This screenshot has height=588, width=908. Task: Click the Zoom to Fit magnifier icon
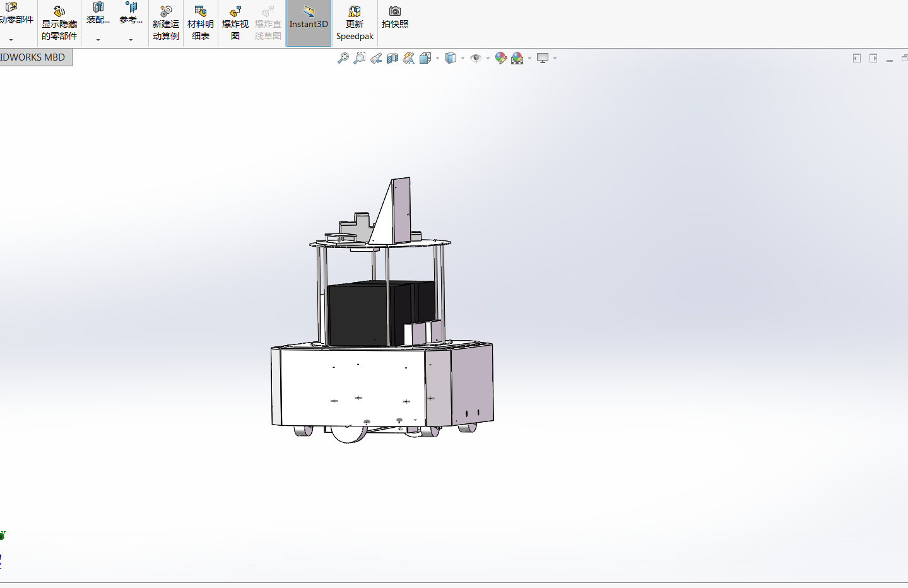[x=343, y=58]
